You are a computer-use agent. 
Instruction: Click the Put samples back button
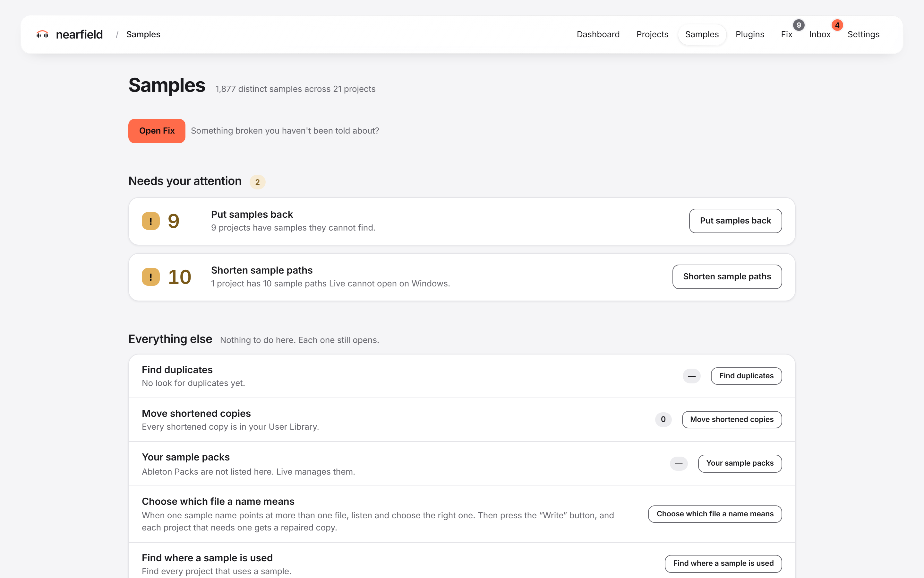coord(735,221)
